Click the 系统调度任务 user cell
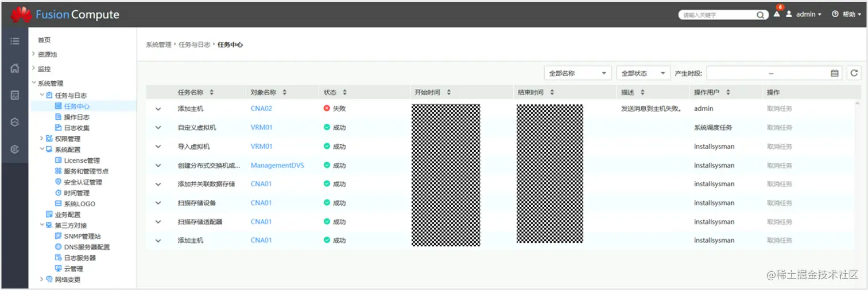This screenshot has height=290, width=868. coord(713,127)
